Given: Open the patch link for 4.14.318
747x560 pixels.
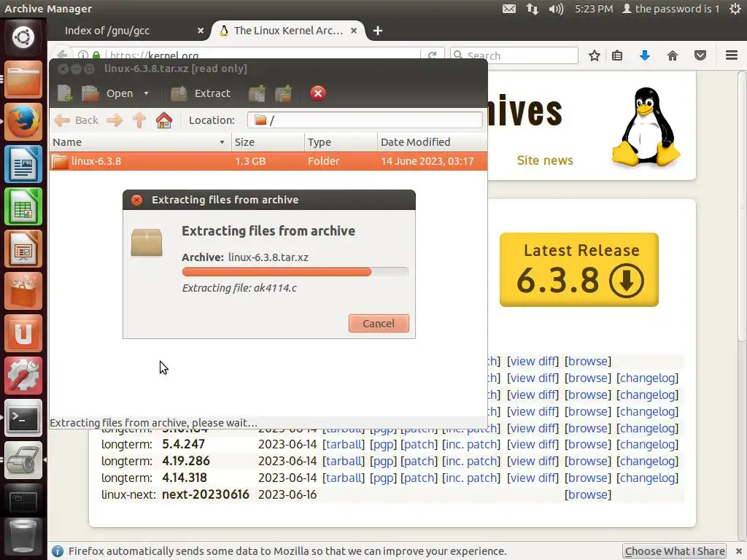Looking at the screenshot, I should 419,478.
